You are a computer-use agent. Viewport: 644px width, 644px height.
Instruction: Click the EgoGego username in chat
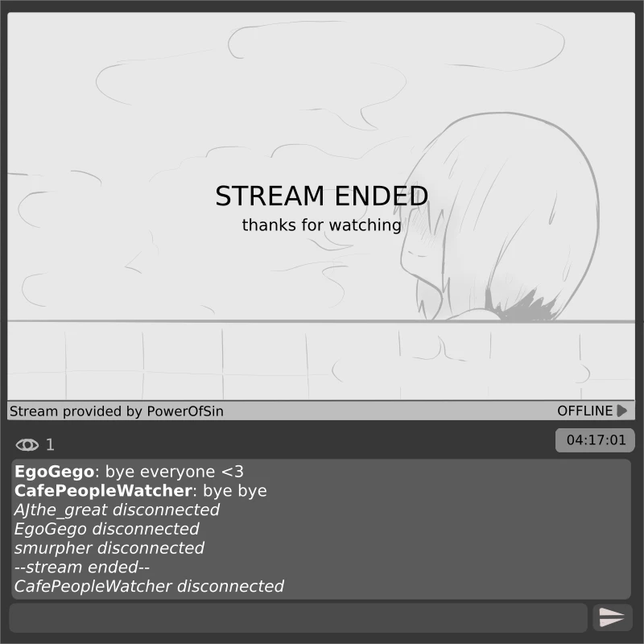(x=54, y=472)
